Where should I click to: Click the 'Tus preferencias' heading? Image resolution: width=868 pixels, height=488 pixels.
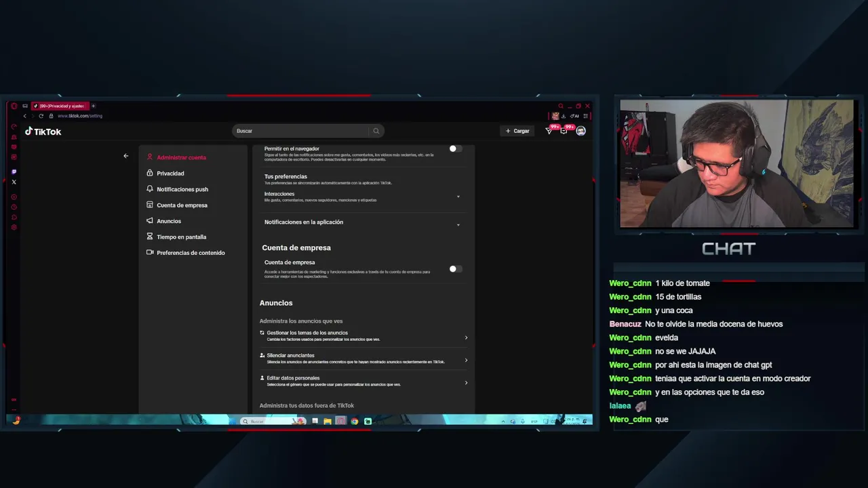tap(285, 176)
